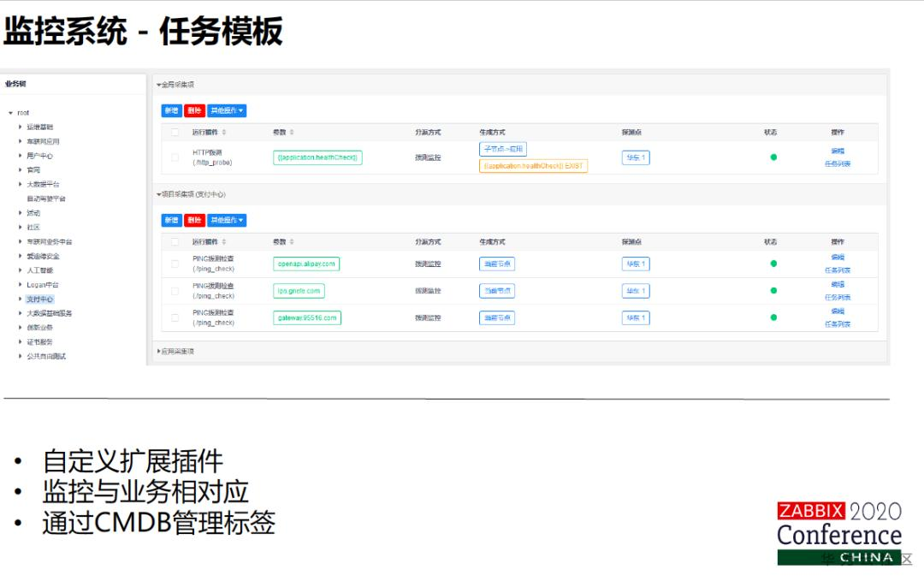Click 华东 1 probe tag in HTTP row
Viewport: 924px width, 581px height.
click(636, 157)
